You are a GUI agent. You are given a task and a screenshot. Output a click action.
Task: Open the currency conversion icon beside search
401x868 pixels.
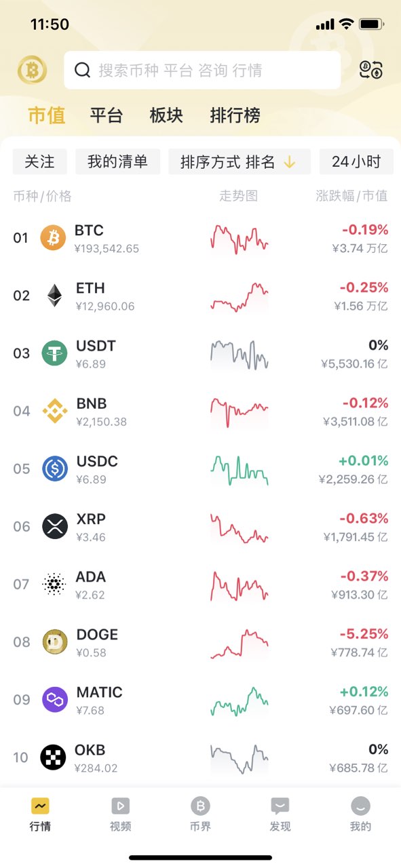[371, 70]
